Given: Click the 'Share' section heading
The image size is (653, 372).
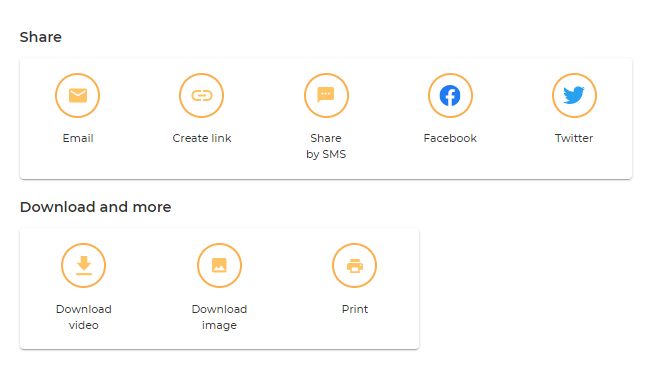Looking at the screenshot, I should (41, 37).
